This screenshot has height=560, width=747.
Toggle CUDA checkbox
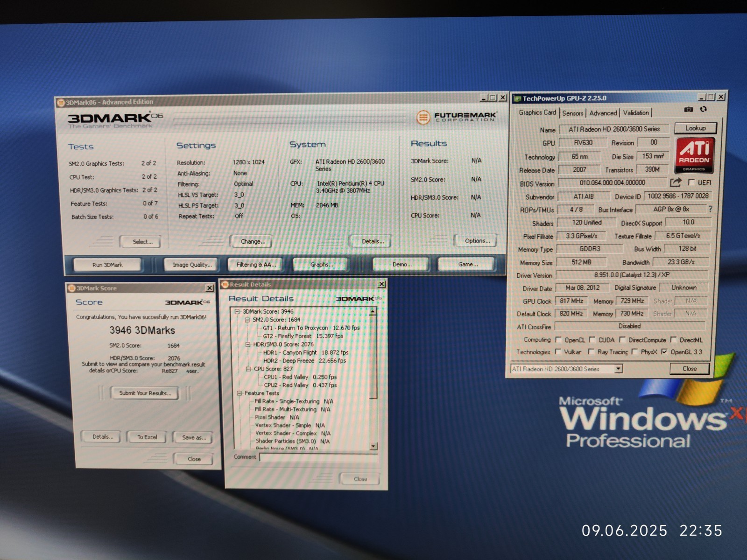(x=592, y=340)
